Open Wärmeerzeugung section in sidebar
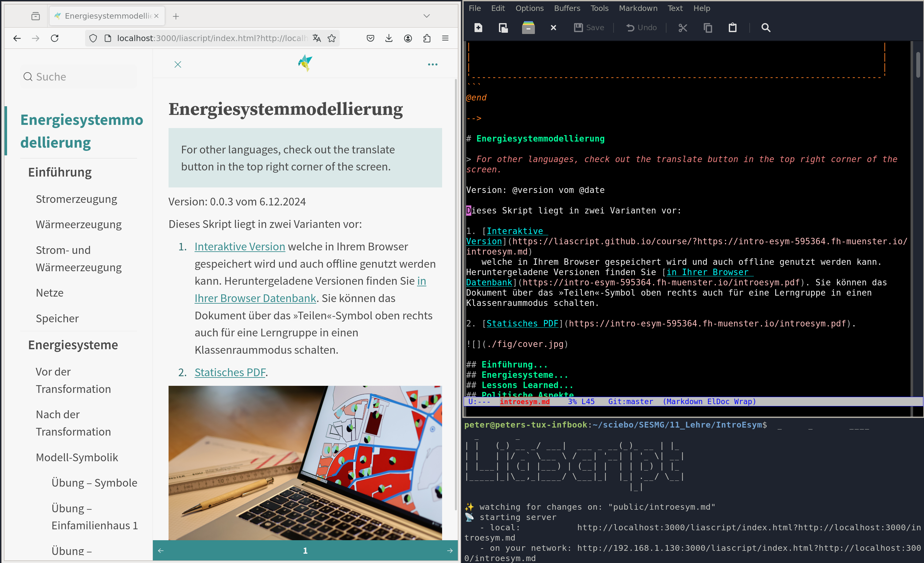 [79, 224]
